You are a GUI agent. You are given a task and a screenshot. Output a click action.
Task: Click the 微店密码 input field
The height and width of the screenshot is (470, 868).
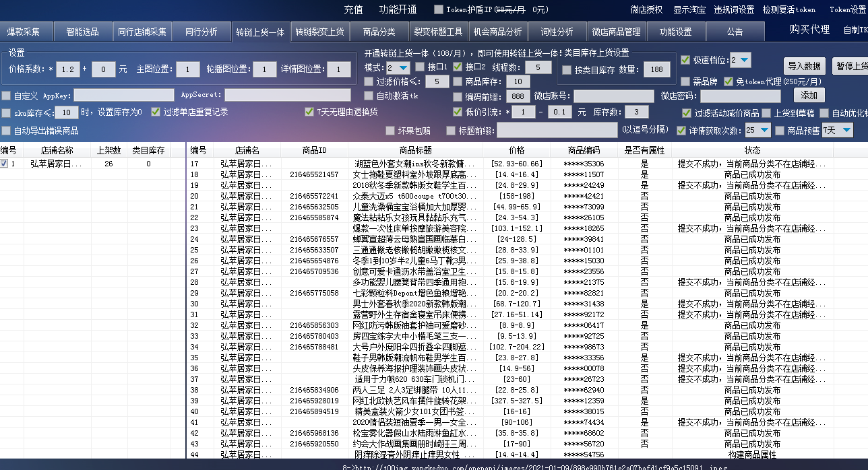[740, 96]
